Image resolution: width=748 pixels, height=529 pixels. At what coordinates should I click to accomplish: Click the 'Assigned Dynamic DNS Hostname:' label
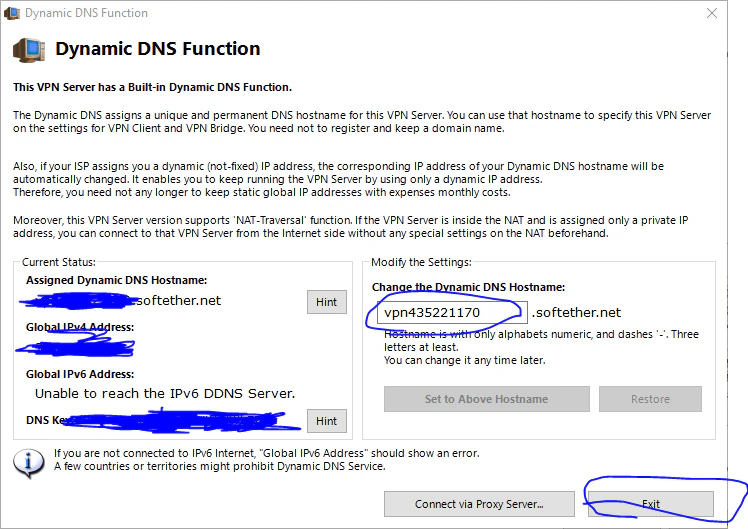(x=116, y=280)
